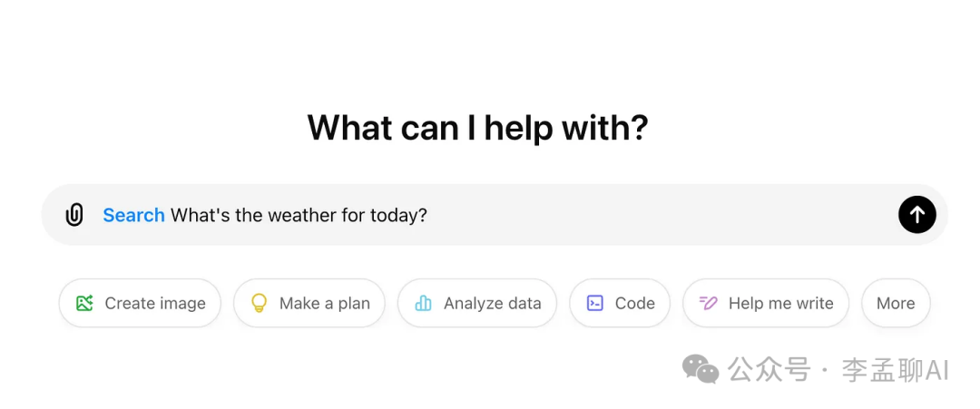Viewport: 980px width, 409px height.
Task: Select the Create image text label
Action: click(x=155, y=304)
